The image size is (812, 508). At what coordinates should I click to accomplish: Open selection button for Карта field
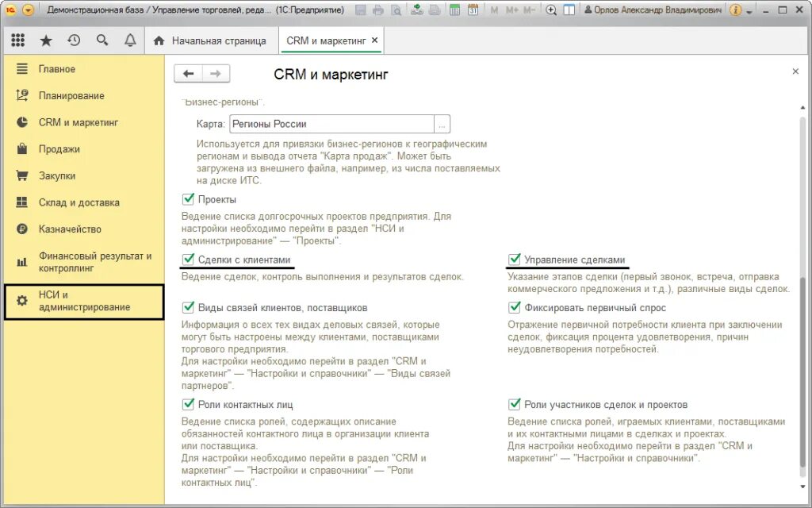click(x=442, y=125)
